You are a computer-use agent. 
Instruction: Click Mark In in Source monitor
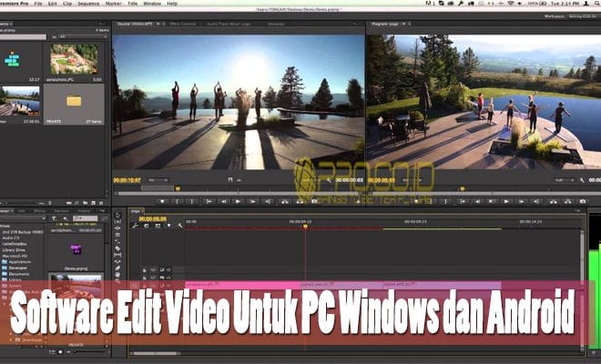click(x=177, y=201)
